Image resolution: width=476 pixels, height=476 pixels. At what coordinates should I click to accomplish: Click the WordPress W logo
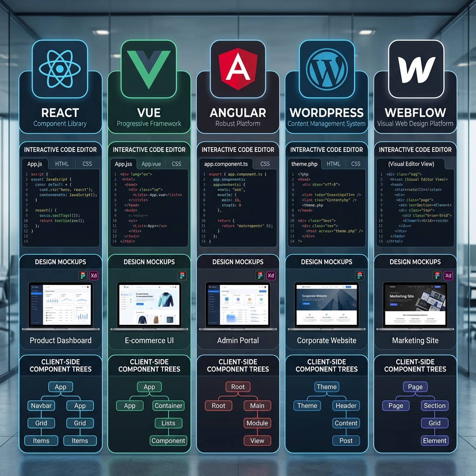[327, 69]
